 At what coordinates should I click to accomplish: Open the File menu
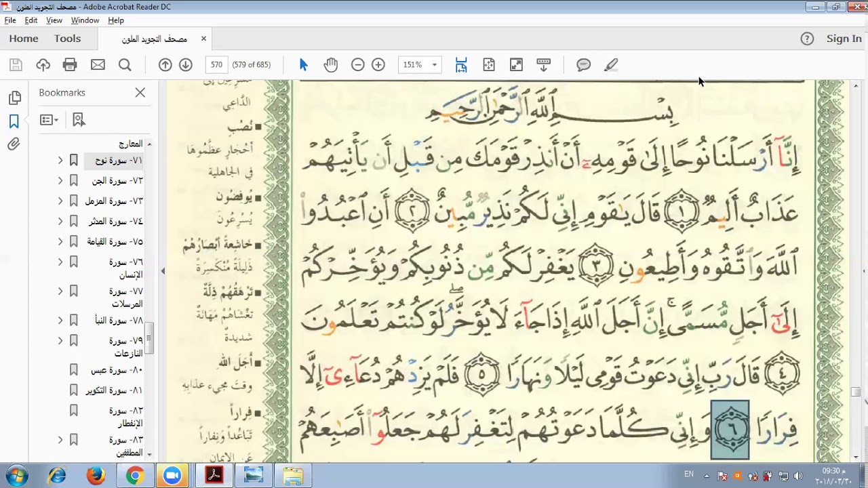point(10,20)
